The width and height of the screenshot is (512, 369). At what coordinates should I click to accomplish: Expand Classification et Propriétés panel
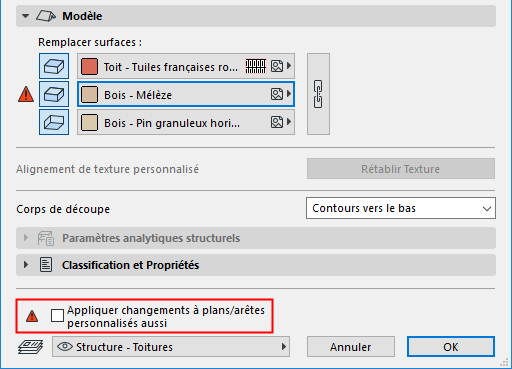coord(26,265)
